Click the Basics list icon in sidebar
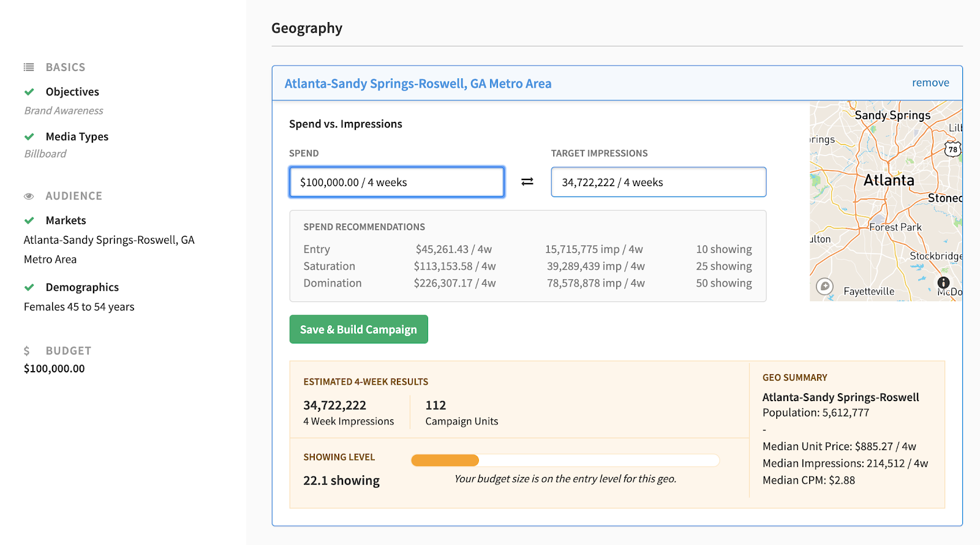The image size is (980, 545). pos(29,67)
